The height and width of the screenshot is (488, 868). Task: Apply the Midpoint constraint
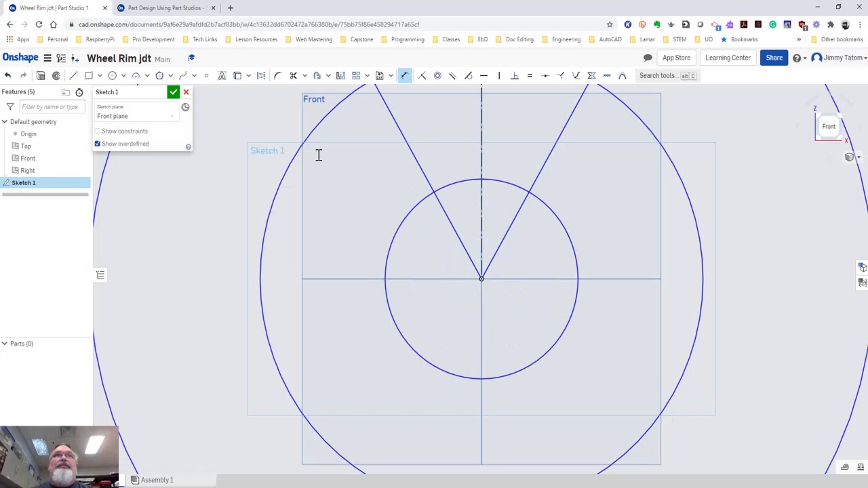pyautogui.click(x=545, y=75)
